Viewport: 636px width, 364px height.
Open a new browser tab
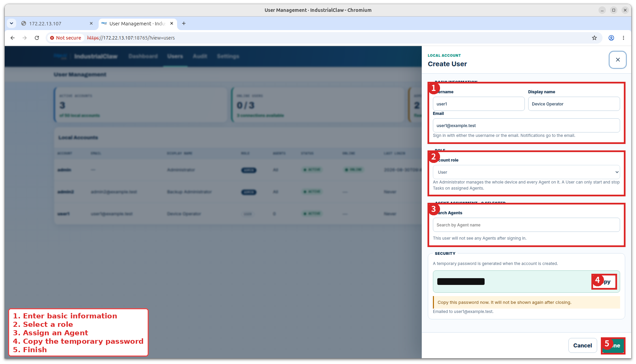pos(184,23)
